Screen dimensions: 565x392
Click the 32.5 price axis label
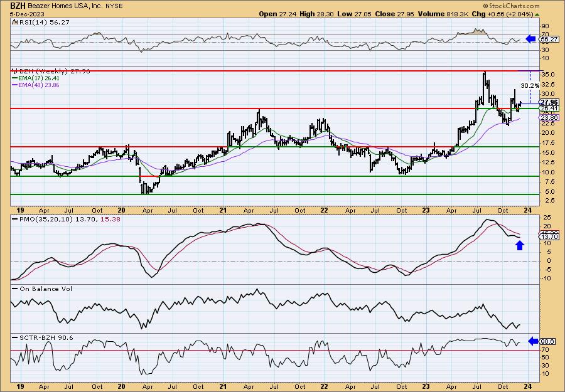(547, 84)
